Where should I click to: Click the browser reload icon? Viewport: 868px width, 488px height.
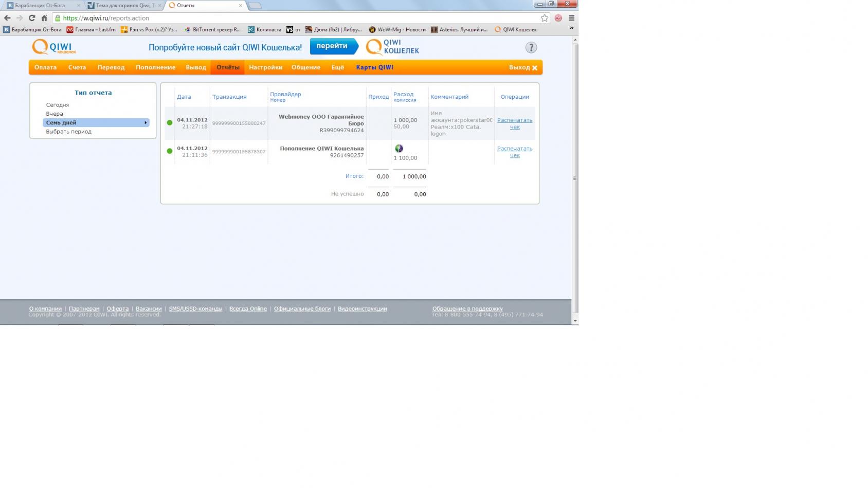point(32,18)
